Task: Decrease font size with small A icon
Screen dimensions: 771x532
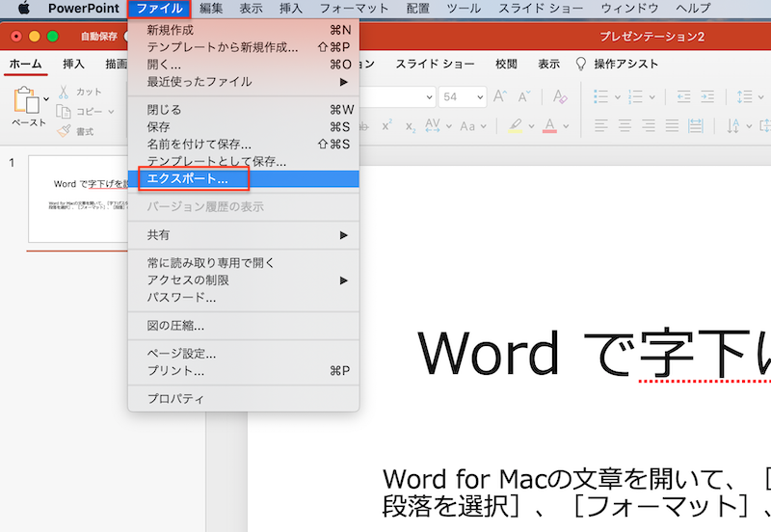Action: click(x=524, y=96)
